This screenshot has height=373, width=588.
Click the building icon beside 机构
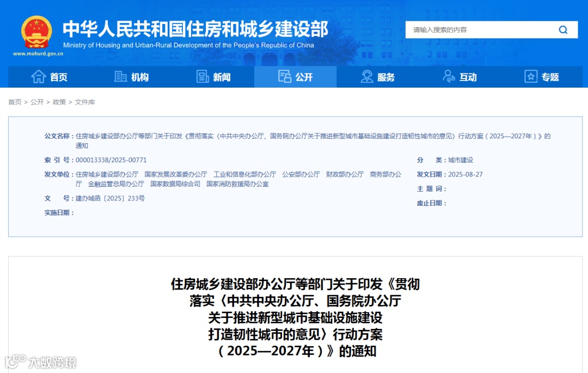click(120, 76)
